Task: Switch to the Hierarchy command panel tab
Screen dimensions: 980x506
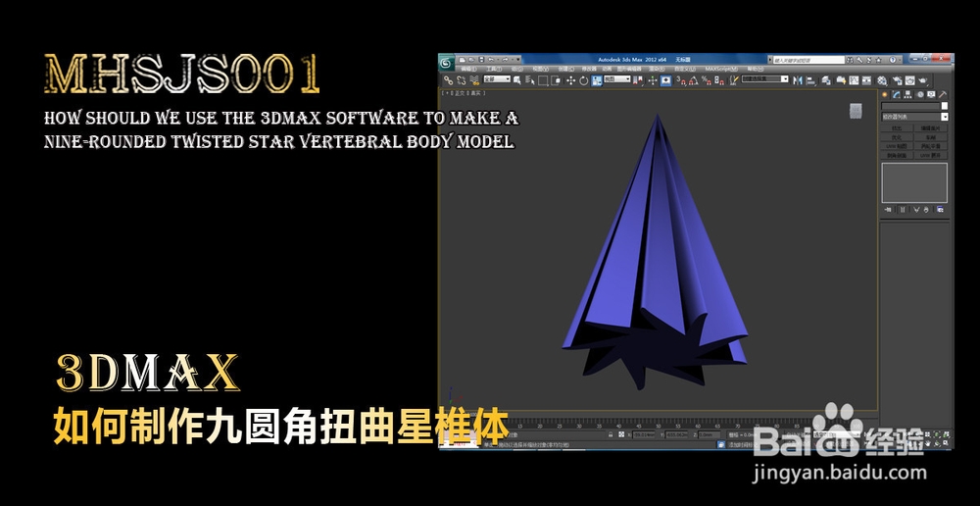Action: pos(907,94)
